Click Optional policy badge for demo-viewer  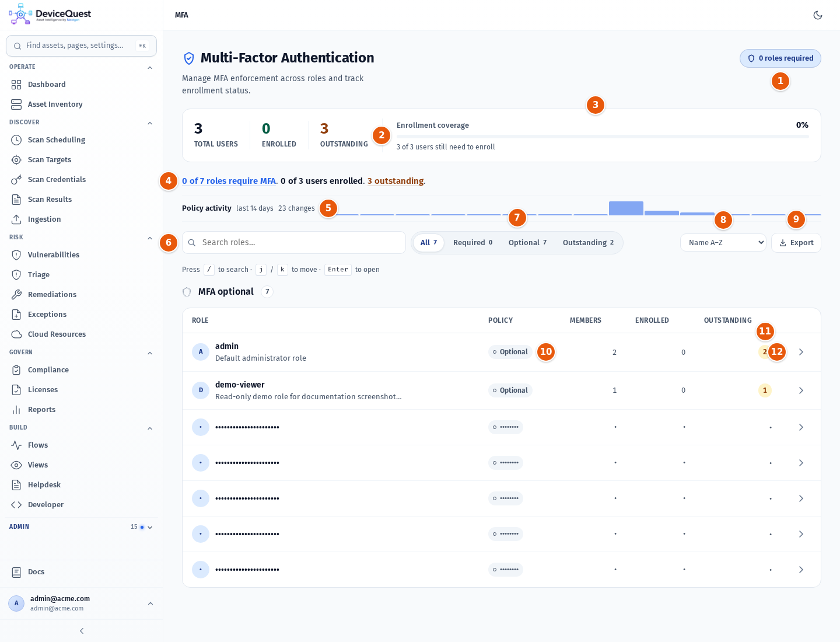(510, 390)
